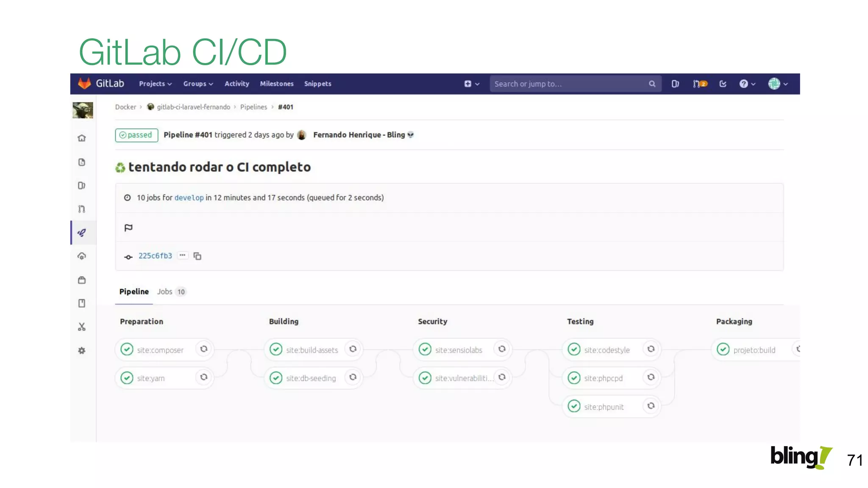The image size is (868, 488).
Task: Retry the site:build-assets job
Action: [x=353, y=349]
